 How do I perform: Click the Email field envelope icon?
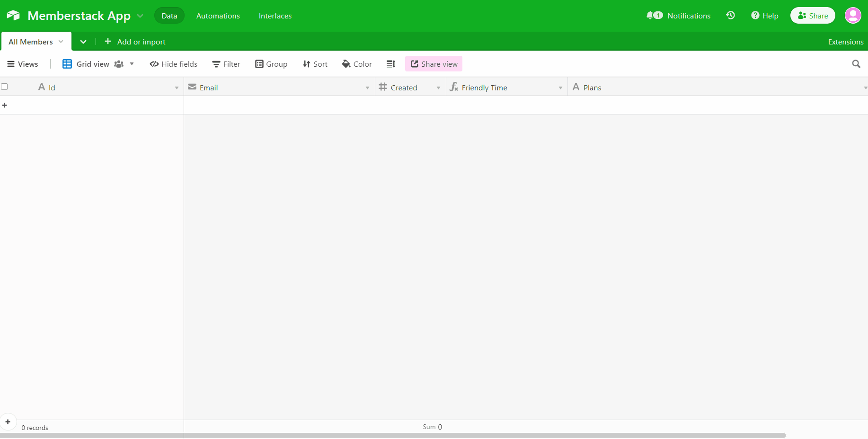[x=192, y=87]
